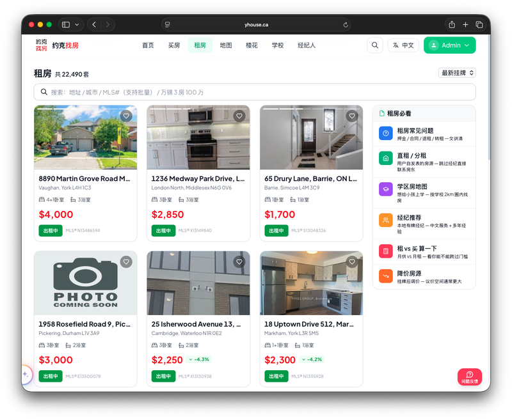Viewport: 512px width, 420px height.
Task: Click the website settings icon in address bar
Action: 168,24
